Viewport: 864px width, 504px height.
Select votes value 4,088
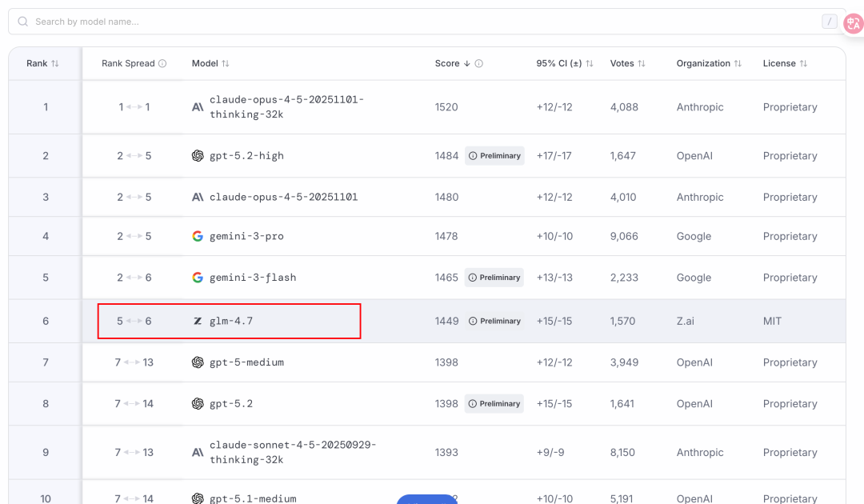click(624, 107)
